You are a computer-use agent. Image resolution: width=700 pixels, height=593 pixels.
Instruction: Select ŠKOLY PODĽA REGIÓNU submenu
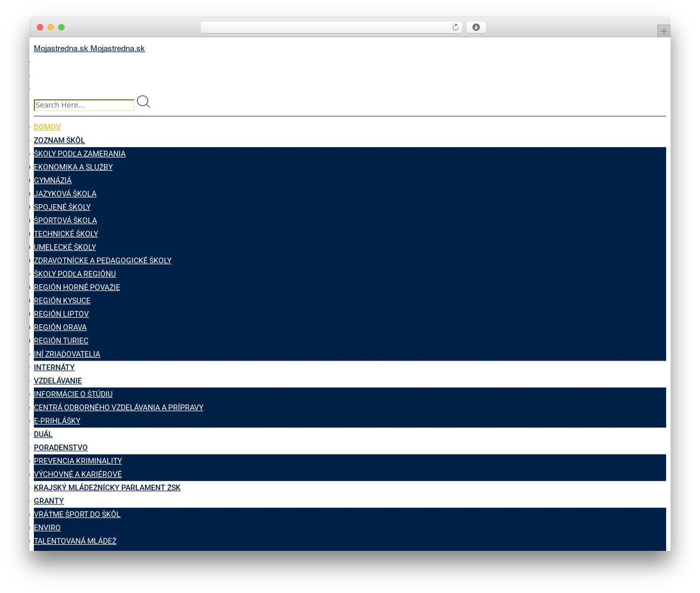point(75,274)
